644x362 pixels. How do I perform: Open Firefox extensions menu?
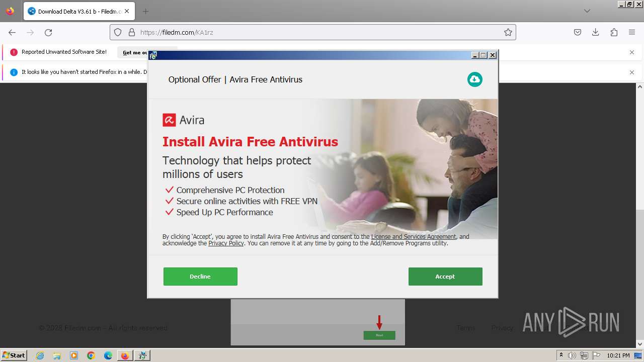point(614,32)
